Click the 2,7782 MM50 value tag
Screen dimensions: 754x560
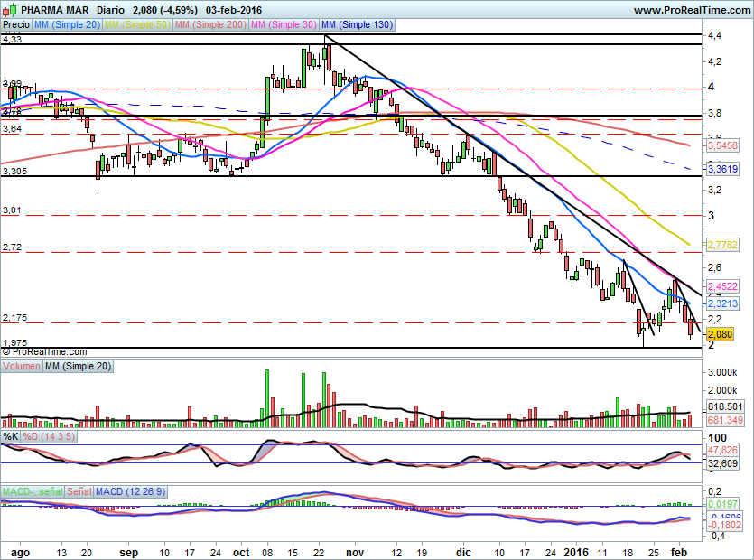pos(722,245)
